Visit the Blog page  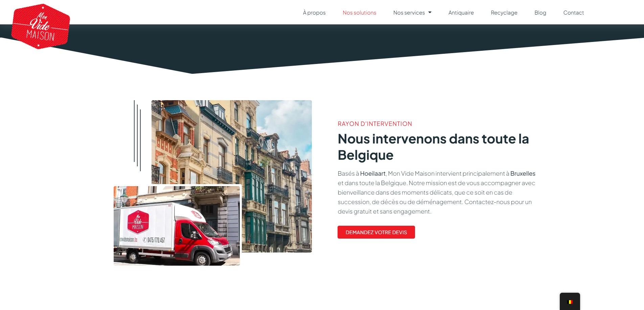click(540, 13)
